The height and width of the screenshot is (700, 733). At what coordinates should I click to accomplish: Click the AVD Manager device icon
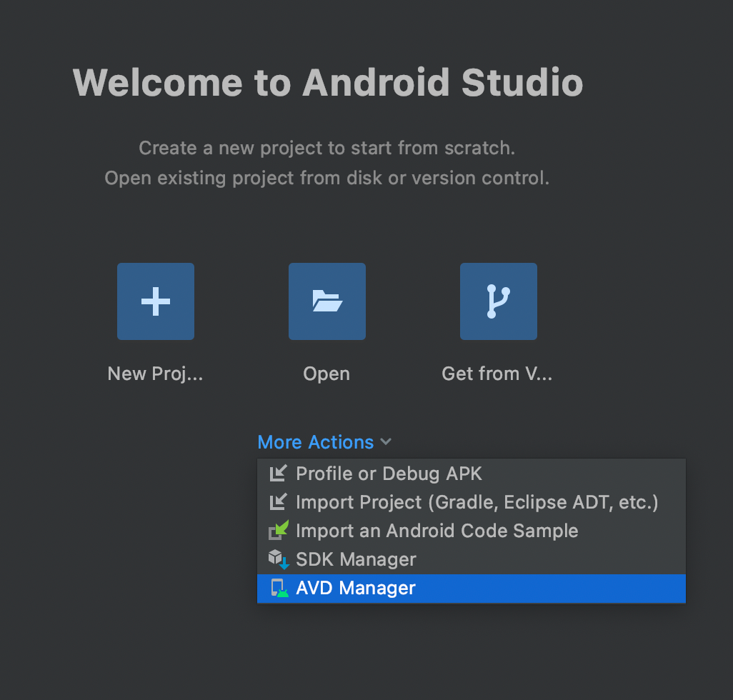click(x=279, y=588)
